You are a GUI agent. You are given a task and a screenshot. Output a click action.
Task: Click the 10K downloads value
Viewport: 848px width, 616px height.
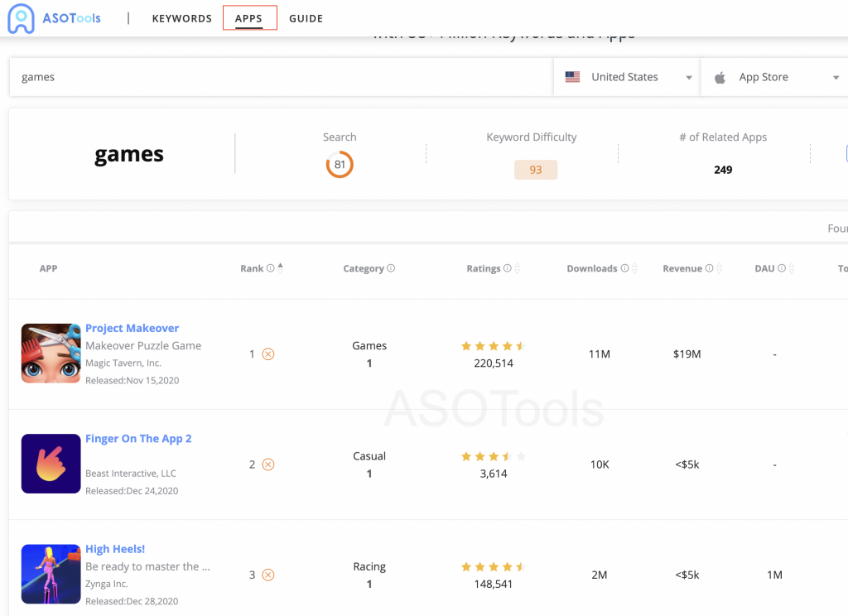(x=600, y=464)
